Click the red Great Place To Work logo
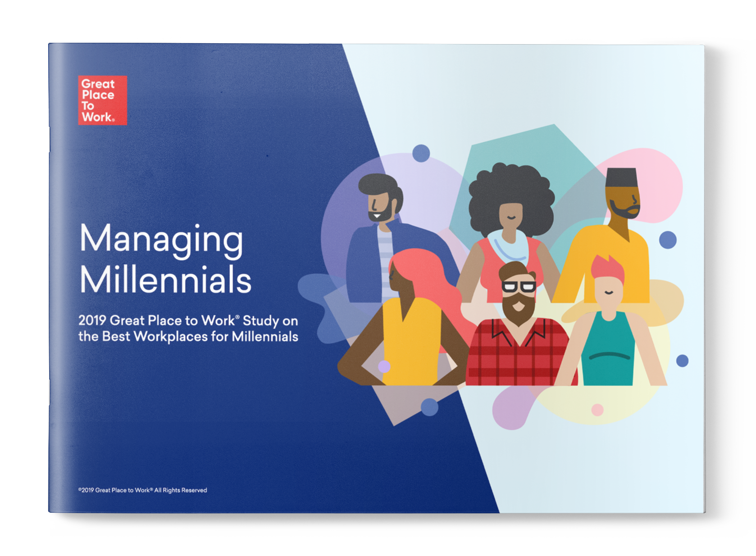This screenshot has width=756, height=556. coord(102,100)
